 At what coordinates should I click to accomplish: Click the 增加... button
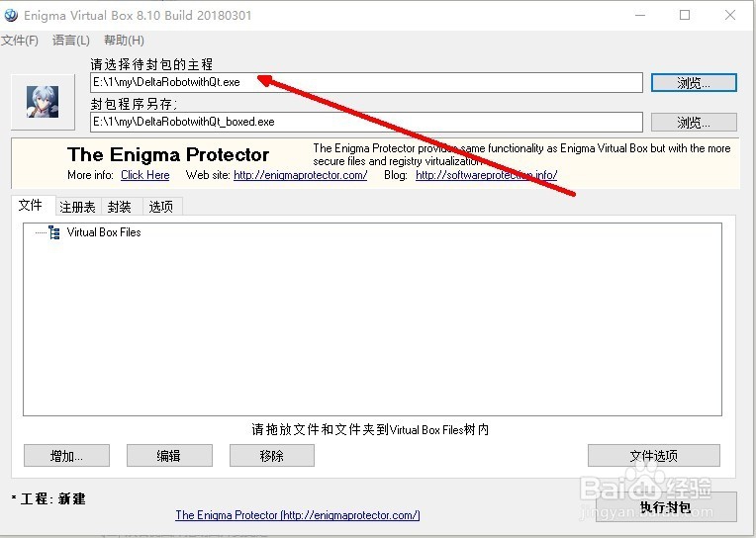[66, 456]
